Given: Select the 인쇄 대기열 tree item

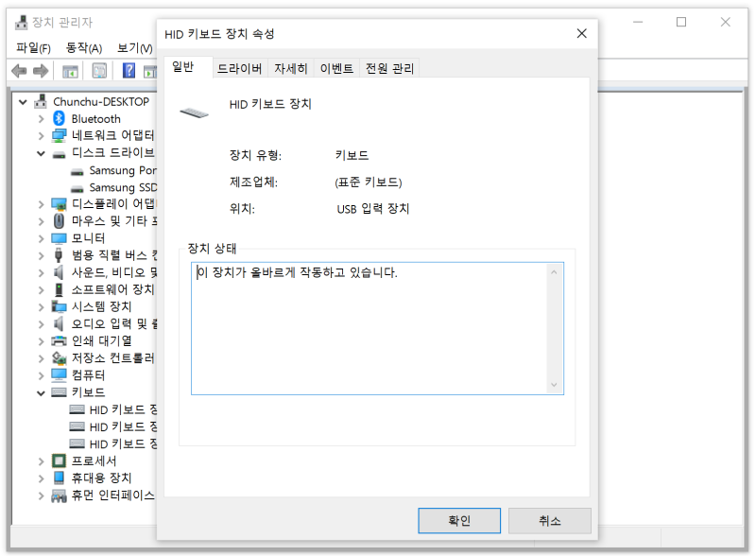Looking at the screenshot, I should 102,340.
